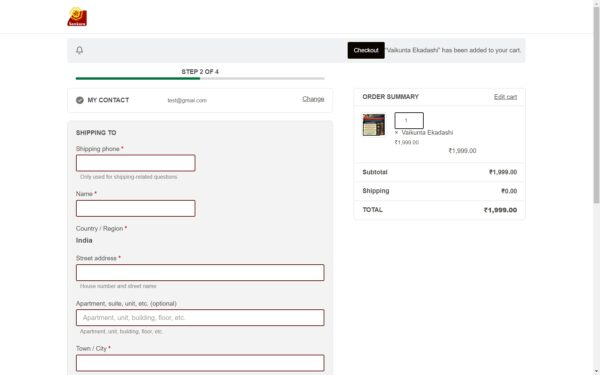Screen dimensions: 600x375
Task: Open the Vaikunta Ekadashi product thumbnail
Action: [x=374, y=125]
